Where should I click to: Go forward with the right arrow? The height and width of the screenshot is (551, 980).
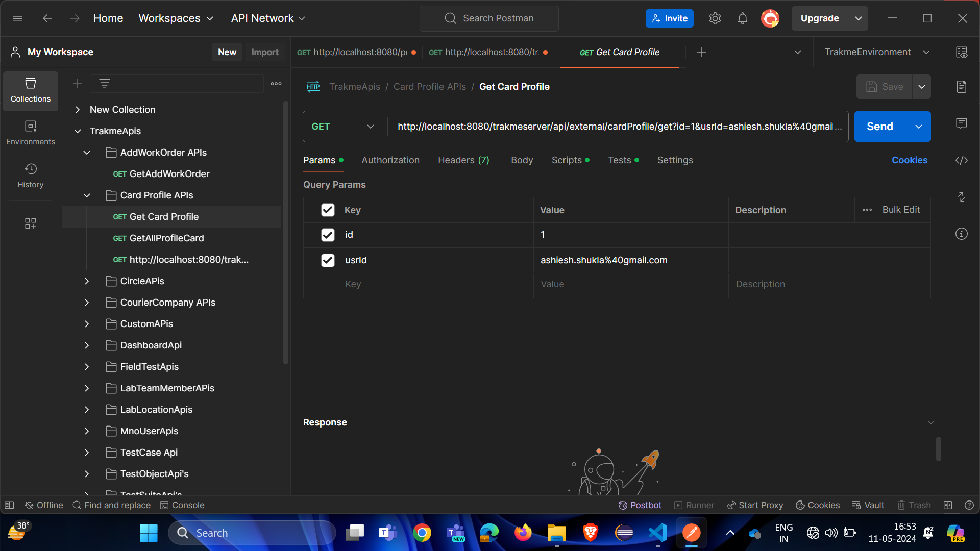[75, 18]
